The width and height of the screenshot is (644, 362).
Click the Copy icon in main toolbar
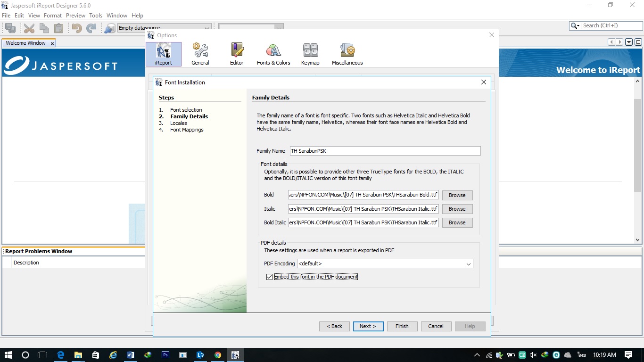coord(44,28)
